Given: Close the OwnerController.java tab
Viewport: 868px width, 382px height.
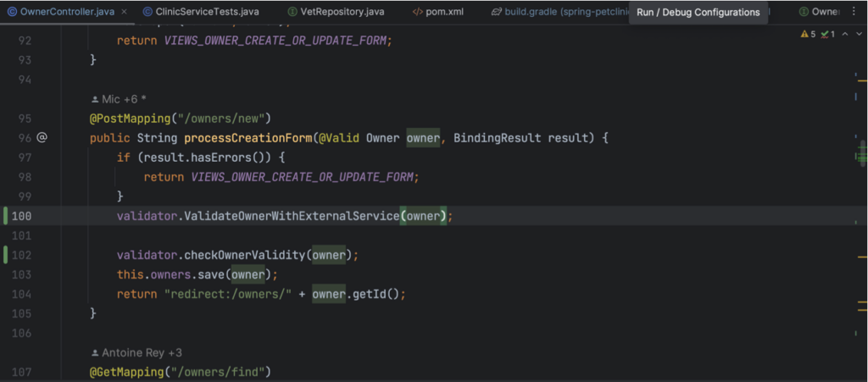Looking at the screenshot, I should pyautogui.click(x=124, y=12).
